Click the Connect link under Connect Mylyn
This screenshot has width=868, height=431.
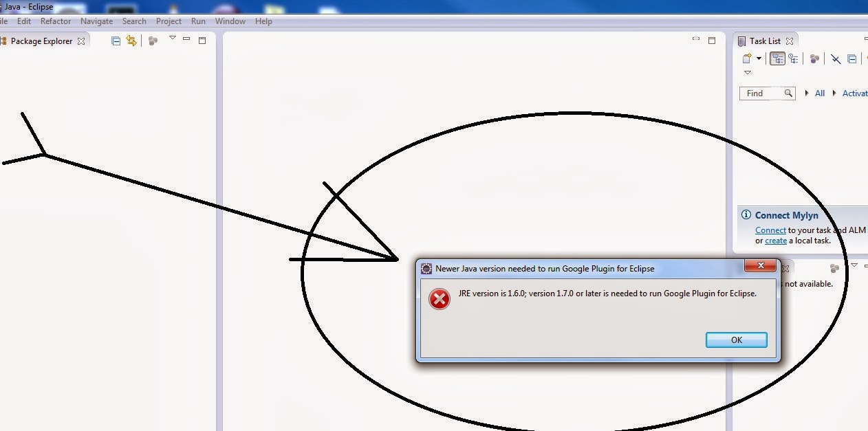tap(770, 230)
